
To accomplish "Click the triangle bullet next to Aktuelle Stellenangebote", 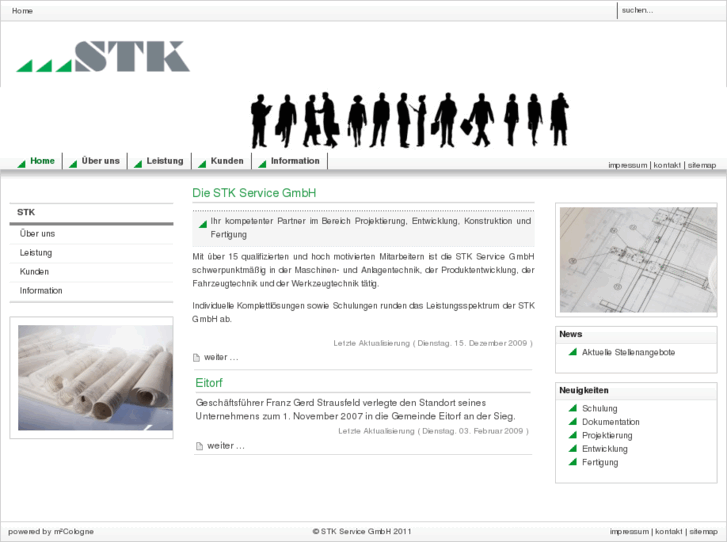I will (573, 352).
